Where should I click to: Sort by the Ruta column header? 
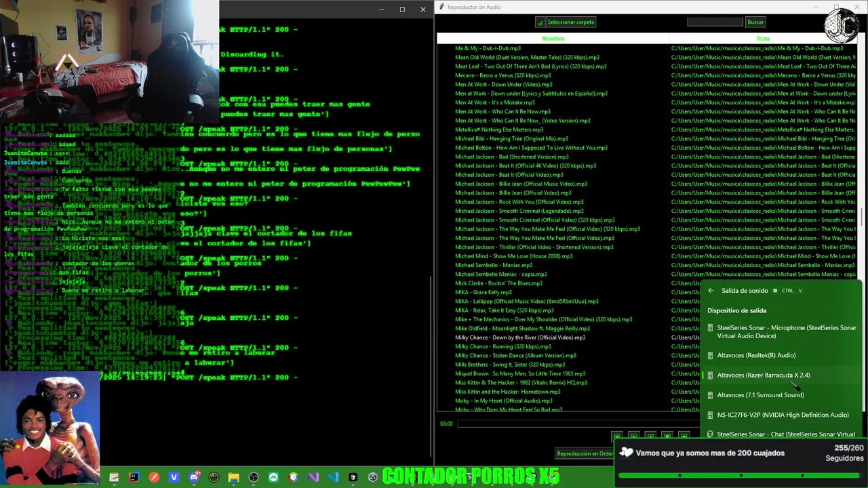pyautogui.click(x=763, y=39)
